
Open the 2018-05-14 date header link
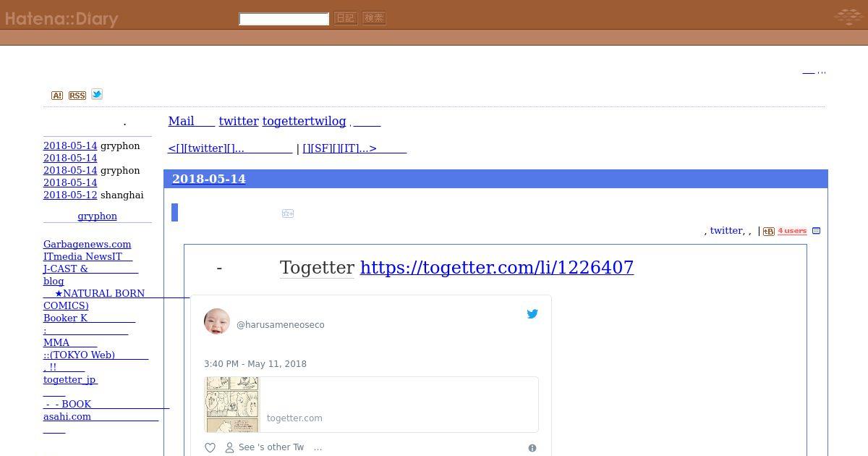(209, 179)
